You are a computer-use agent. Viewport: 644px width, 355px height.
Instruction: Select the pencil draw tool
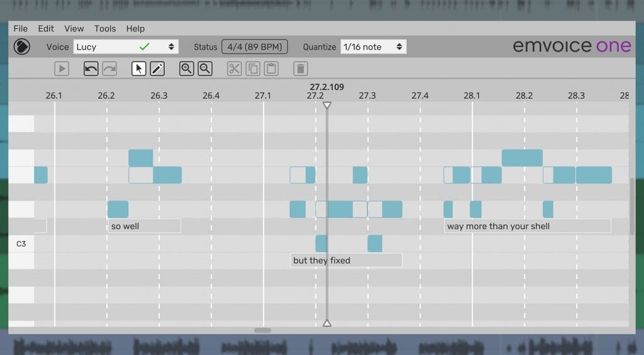coord(157,68)
